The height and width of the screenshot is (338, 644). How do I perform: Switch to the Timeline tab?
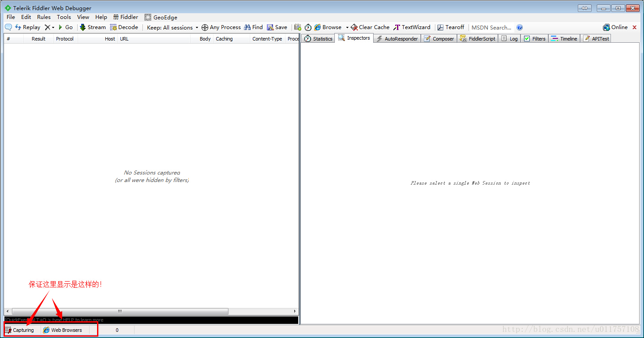(x=564, y=39)
